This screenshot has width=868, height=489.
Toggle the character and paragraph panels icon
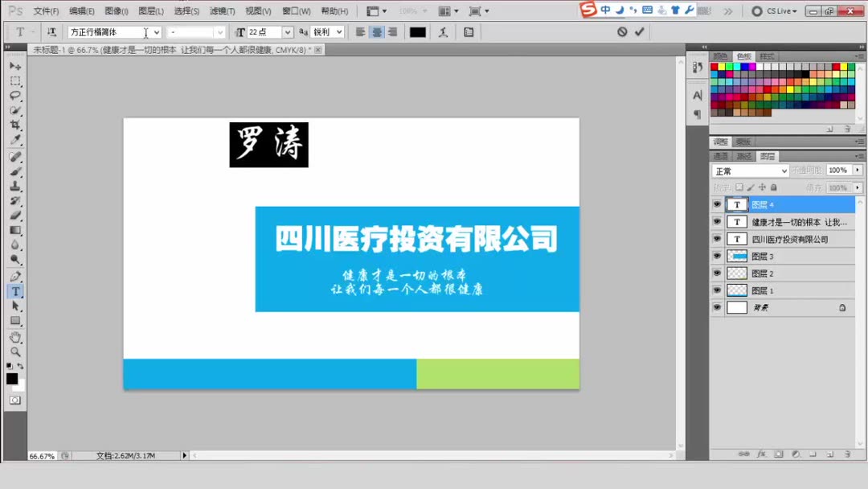469,31
